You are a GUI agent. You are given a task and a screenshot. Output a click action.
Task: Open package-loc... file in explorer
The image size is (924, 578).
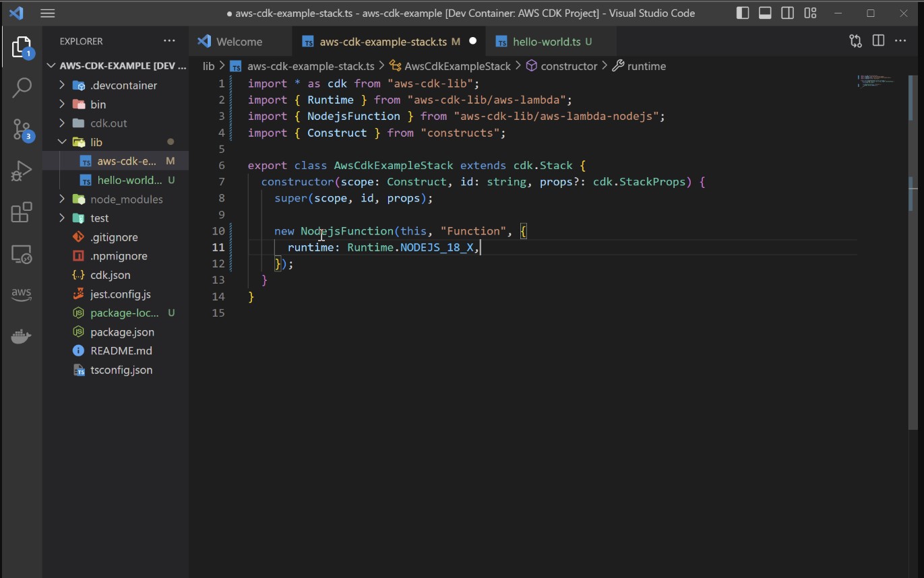point(116,313)
